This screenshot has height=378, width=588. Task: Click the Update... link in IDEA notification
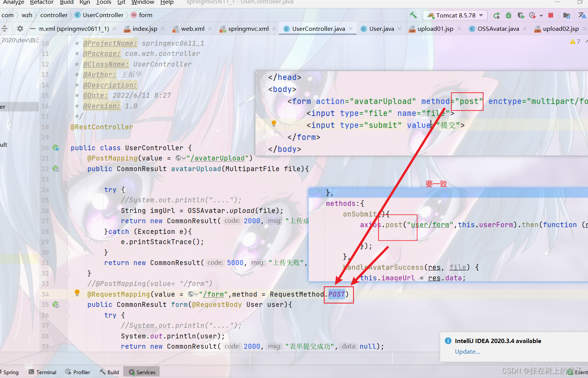click(468, 352)
